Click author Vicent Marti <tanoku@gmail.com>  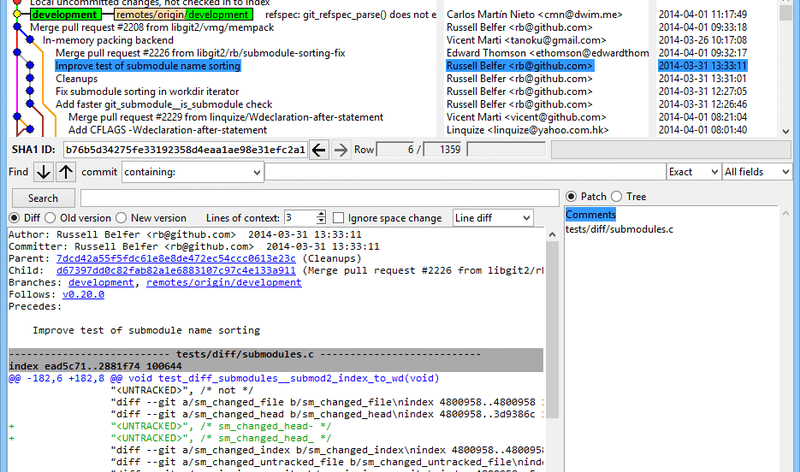pyautogui.click(x=526, y=40)
